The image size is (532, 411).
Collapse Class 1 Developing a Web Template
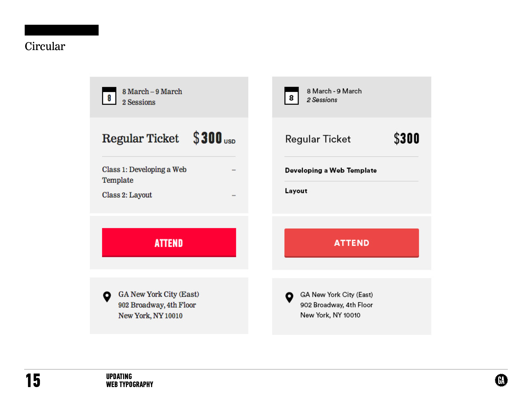234,170
